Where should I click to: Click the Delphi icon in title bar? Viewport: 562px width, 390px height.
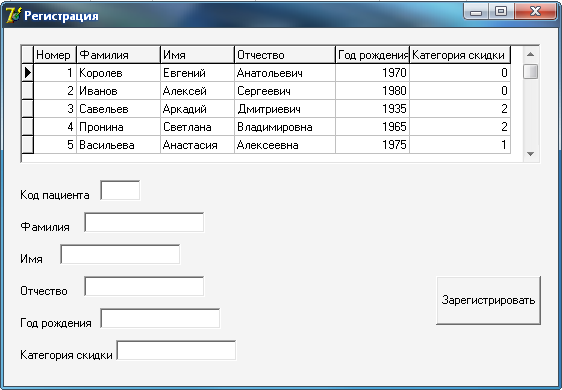[x=13, y=15]
